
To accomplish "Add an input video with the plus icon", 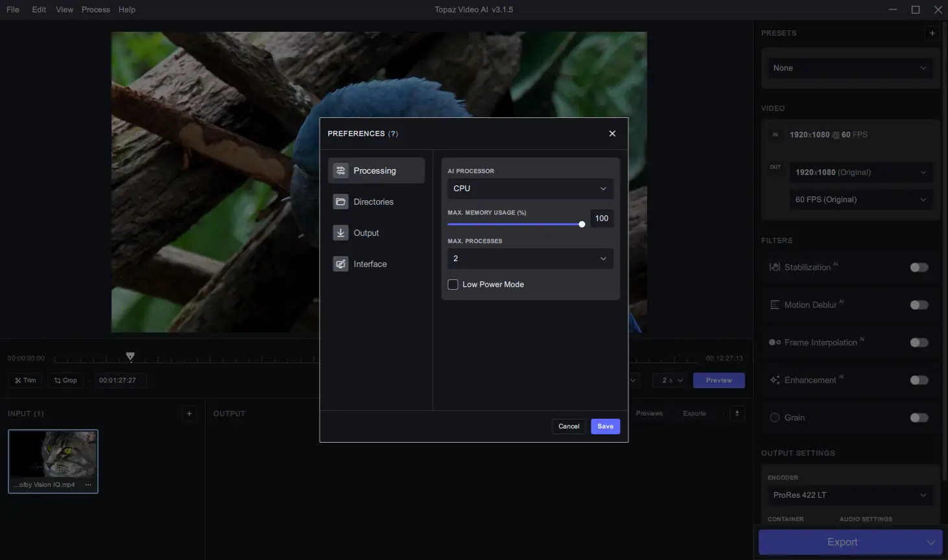I will pyautogui.click(x=189, y=414).
